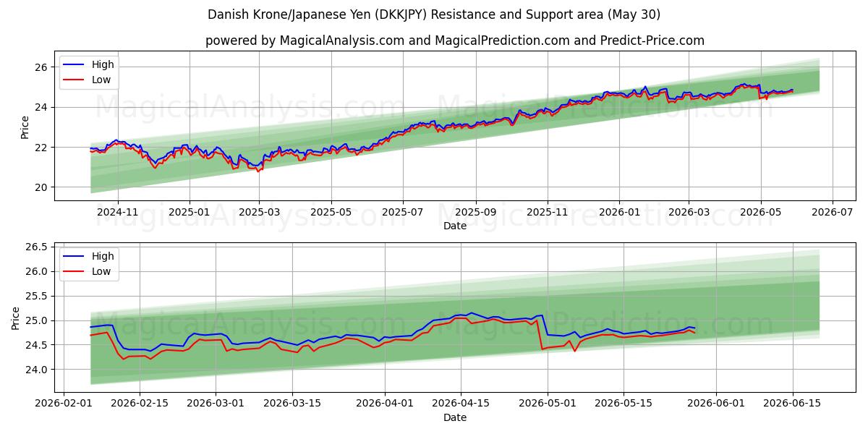Click the 2025-09 tick label

[476, 213]
